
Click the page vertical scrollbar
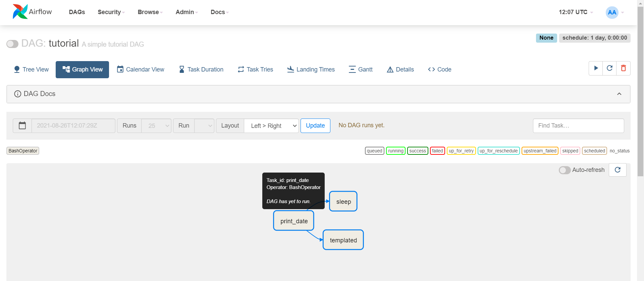pyautogui.click(x=640, y=91)
